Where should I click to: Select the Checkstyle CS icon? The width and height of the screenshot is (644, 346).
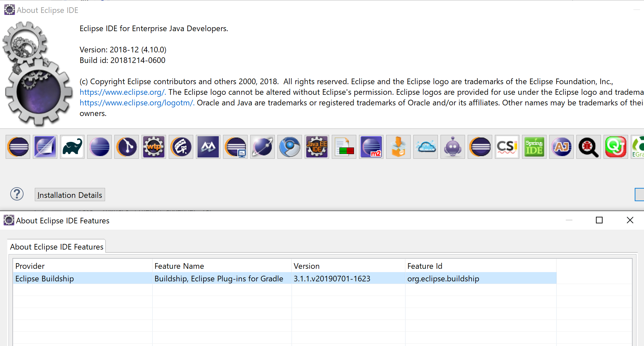click(507, 147)
